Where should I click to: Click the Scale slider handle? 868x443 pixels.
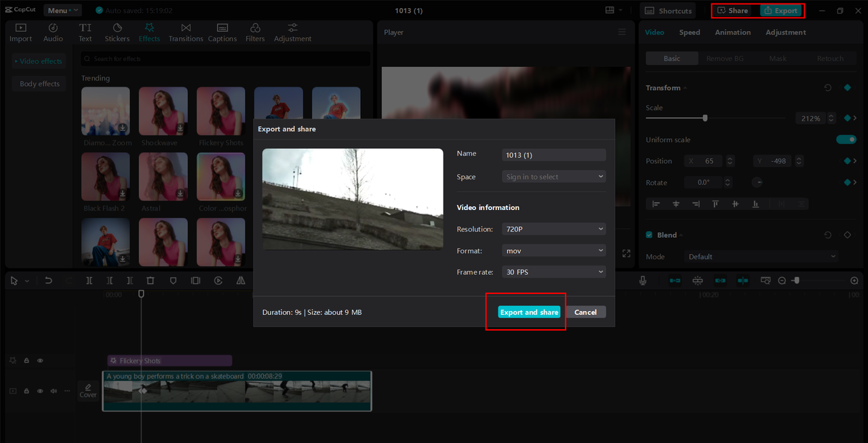point(705,118)
